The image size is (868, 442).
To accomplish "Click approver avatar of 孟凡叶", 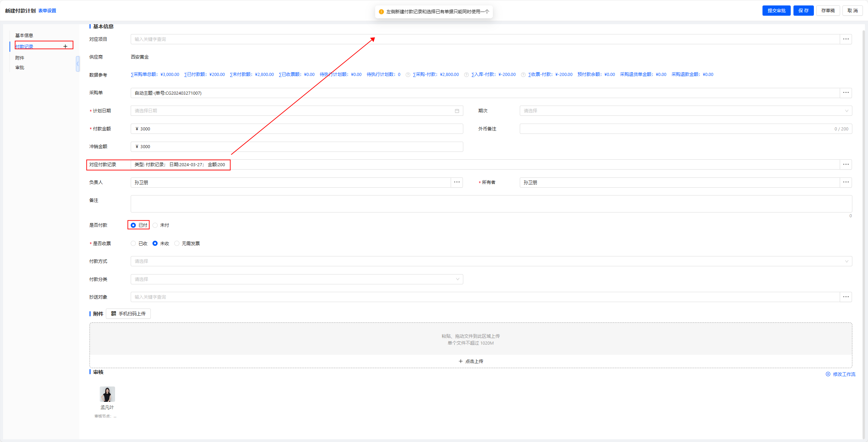I will [x=107, y=394].
